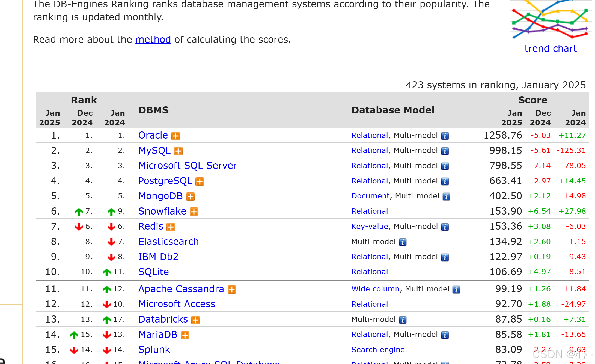Open the SQLite DBMS link
Image resolution: width=595 pixels, height=364 pixels.
tap(154, 272)
